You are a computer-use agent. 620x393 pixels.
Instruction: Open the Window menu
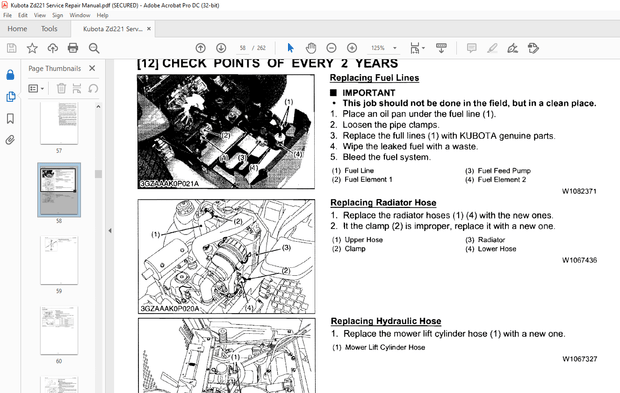click(x=79, y=15)
